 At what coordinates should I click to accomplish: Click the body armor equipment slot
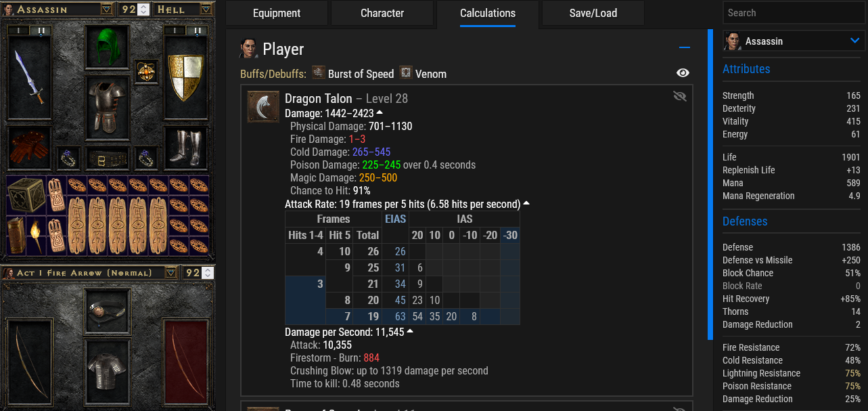(x=108, y=106)
